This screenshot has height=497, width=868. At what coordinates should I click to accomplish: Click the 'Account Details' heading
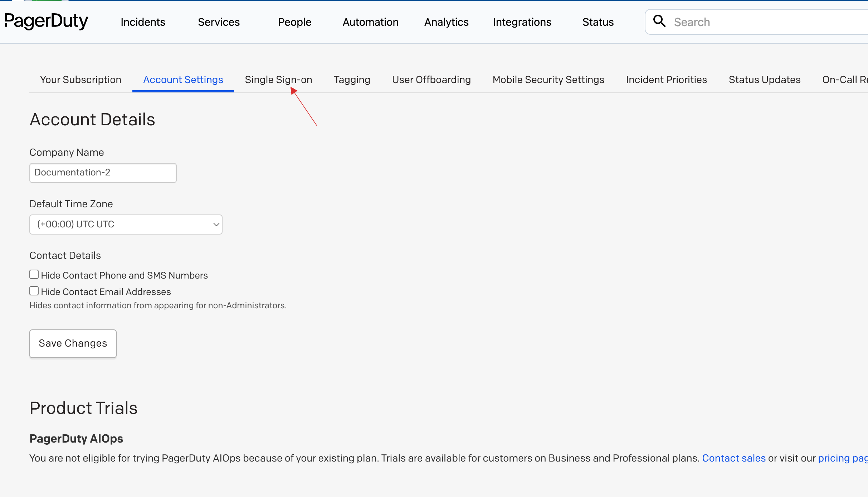(92, 120)
